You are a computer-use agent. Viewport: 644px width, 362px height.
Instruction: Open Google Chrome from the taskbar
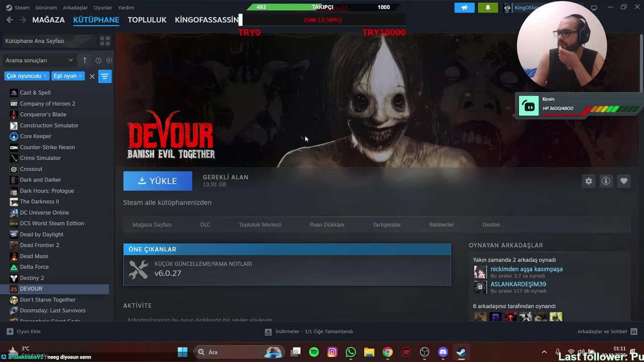(387, 352)
